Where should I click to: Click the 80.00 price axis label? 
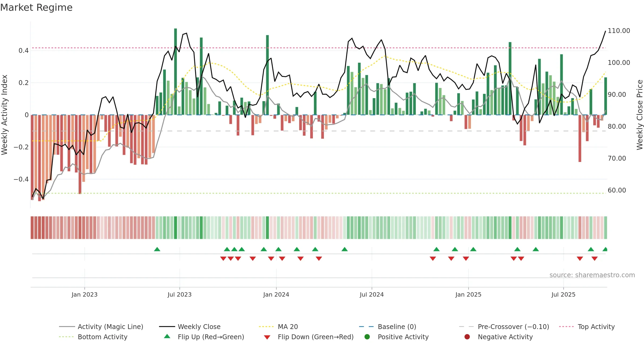coord(617,126)
